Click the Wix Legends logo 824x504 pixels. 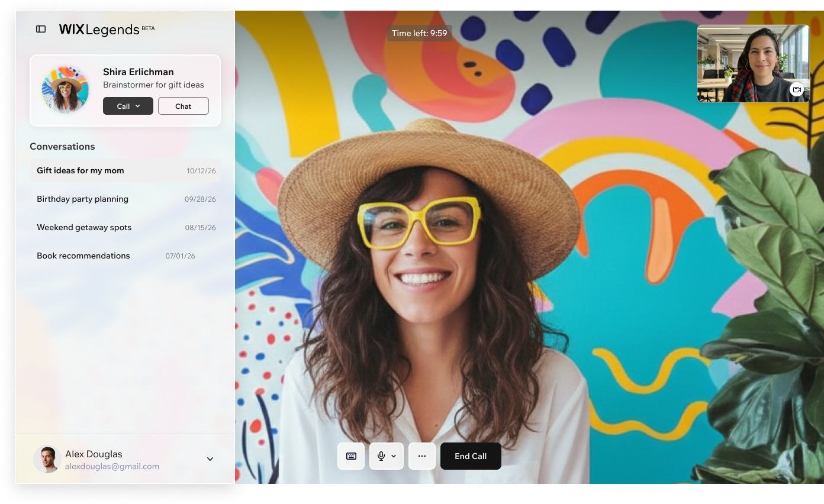(99, 29)
